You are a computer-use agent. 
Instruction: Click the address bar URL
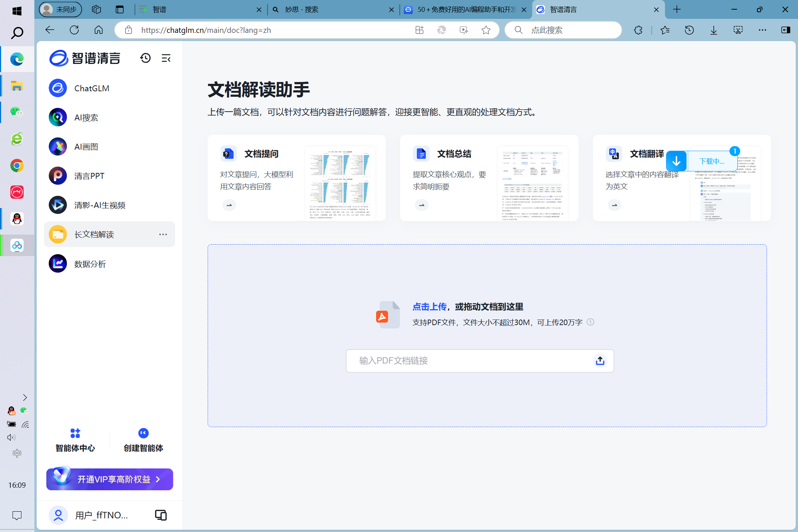[x=206, y=30]
